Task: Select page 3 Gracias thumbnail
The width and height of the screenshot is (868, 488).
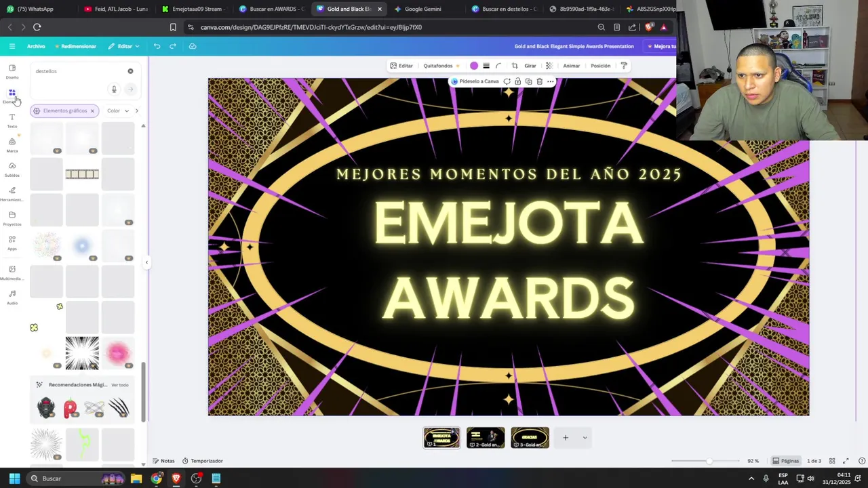Action: click(530, 438)
